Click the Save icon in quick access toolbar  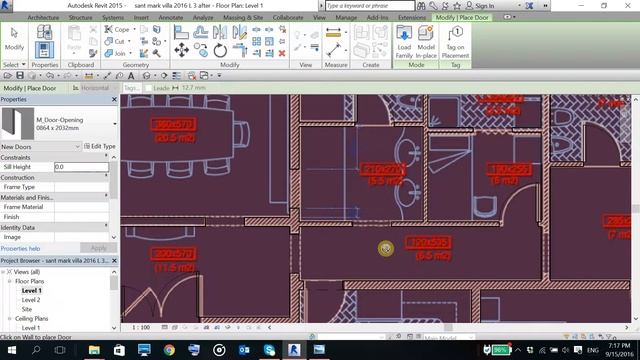click(x=20, y=76)
